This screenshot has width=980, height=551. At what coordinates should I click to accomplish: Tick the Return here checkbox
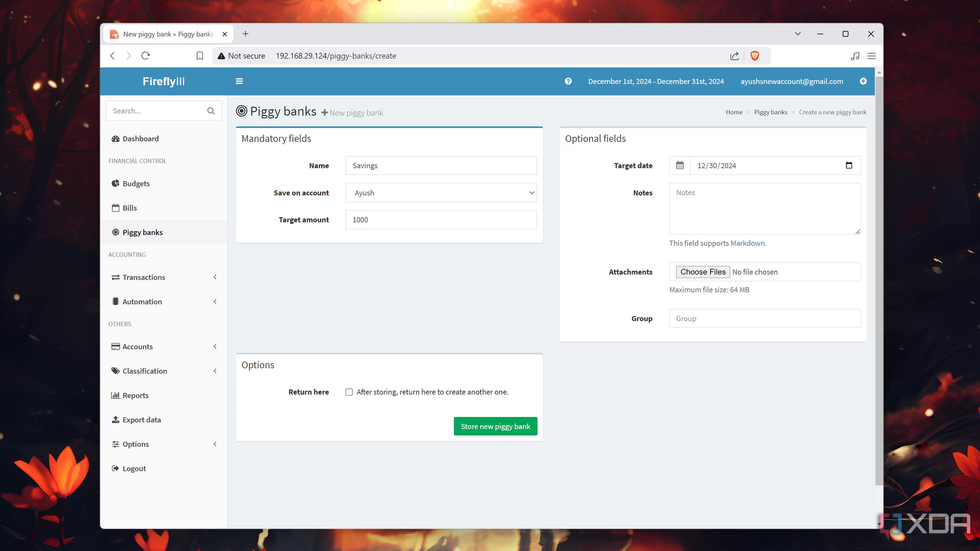tap(349, 392)
